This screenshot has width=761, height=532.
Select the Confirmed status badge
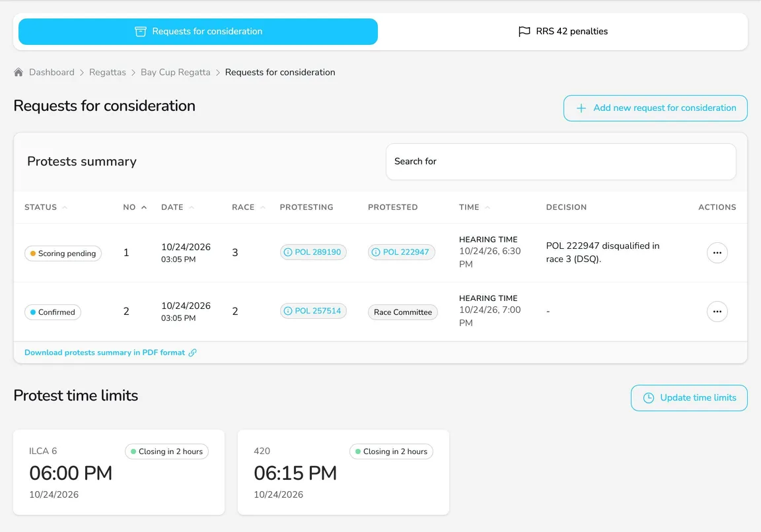(52, 312)
